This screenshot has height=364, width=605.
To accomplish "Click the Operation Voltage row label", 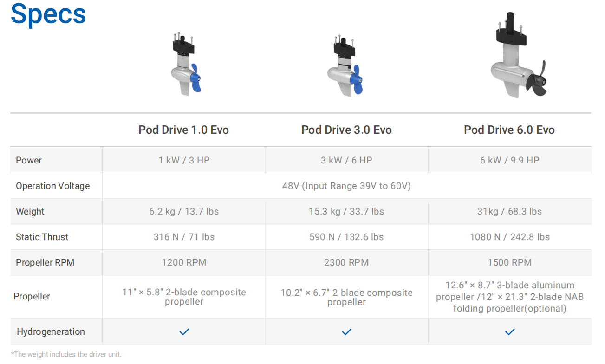I will 53,186.
